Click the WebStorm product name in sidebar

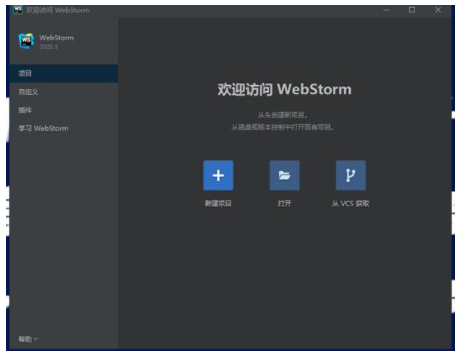click(57, 38)
